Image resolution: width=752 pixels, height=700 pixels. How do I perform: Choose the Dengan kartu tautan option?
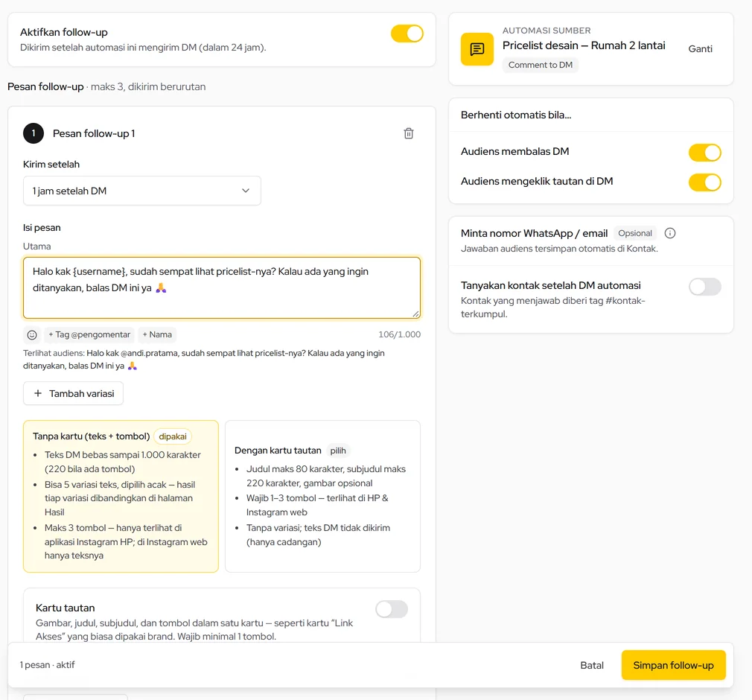(x=323, y=496)
